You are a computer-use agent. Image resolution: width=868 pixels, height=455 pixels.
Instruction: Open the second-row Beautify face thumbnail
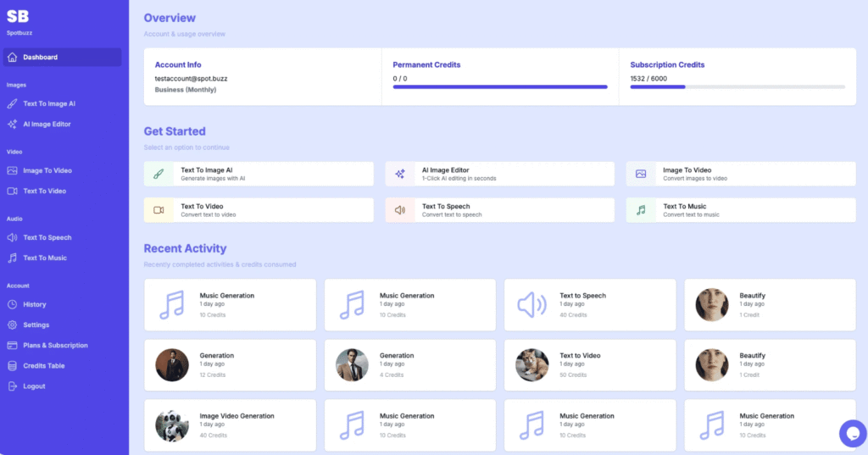pos(712,365)
